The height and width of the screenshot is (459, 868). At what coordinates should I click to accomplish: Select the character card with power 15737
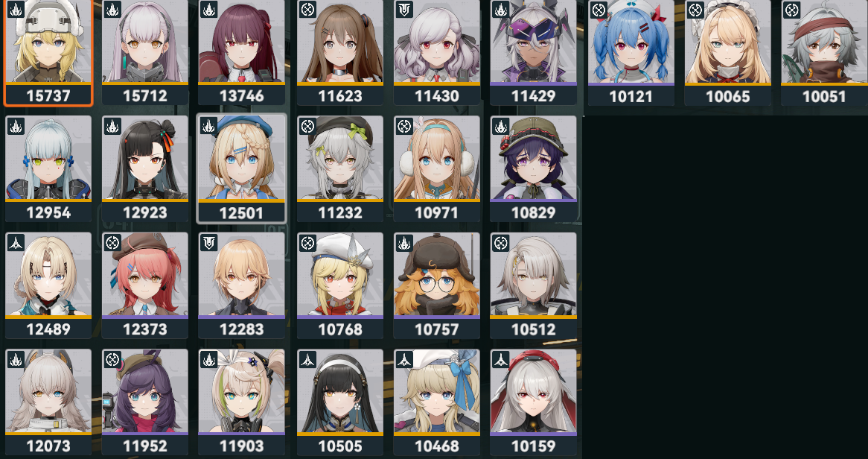48,52
